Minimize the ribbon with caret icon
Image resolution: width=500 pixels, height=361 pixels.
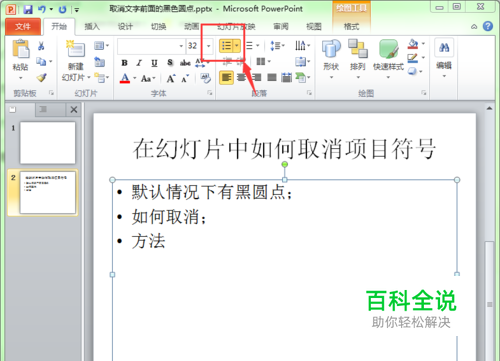[x=474, y=26]
